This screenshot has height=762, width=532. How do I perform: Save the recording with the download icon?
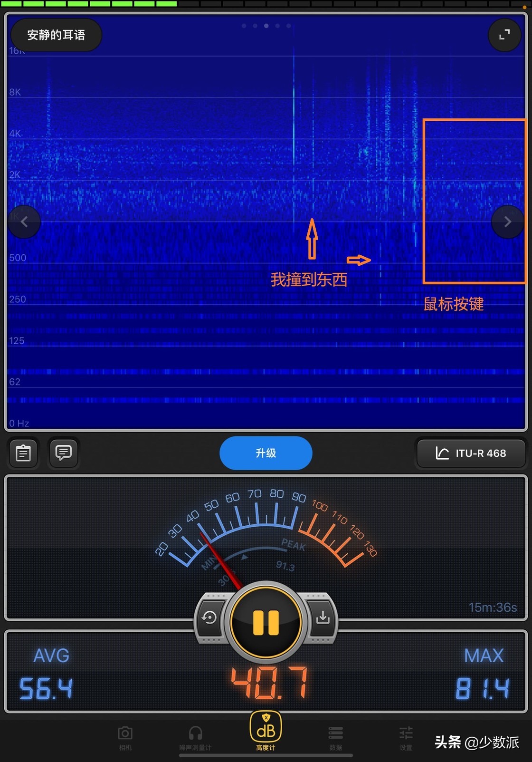point(323,617)
